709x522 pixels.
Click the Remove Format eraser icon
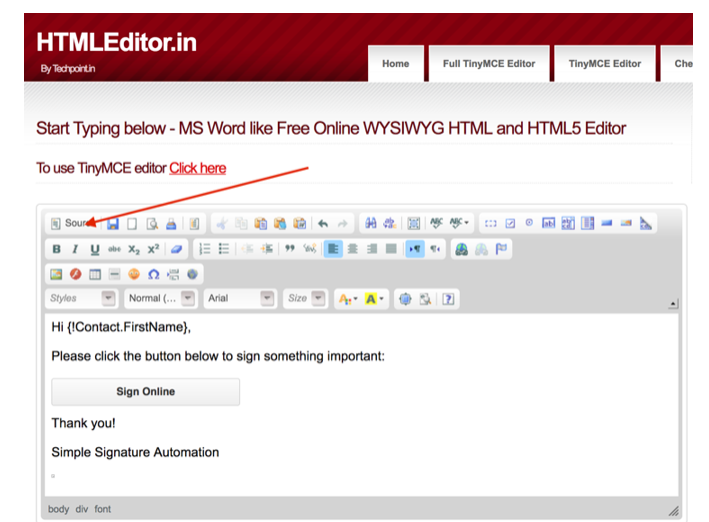(x=176, y=249)
